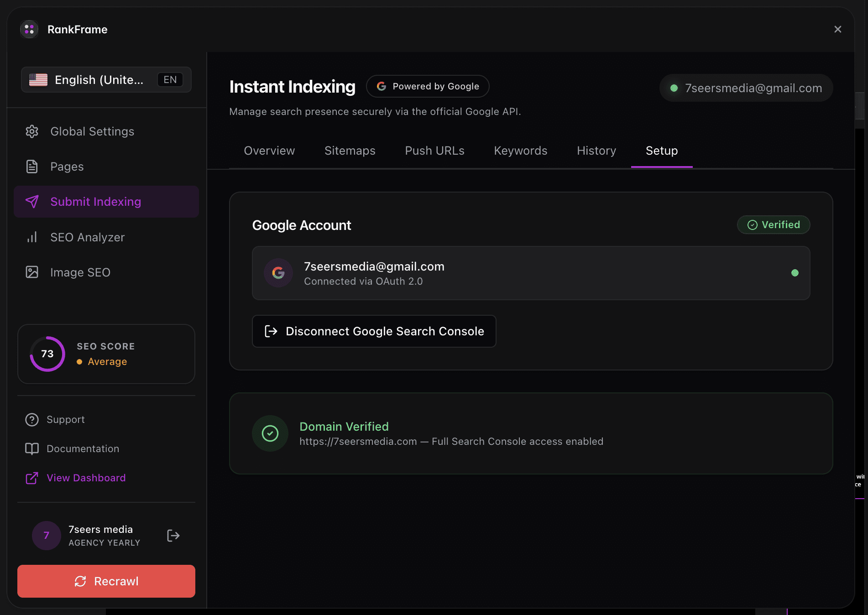Image resolution: width=868 pixels, height=615 pixels.
Task: Click the Domain Verified check icon
Action: click(x=270, y=433)
